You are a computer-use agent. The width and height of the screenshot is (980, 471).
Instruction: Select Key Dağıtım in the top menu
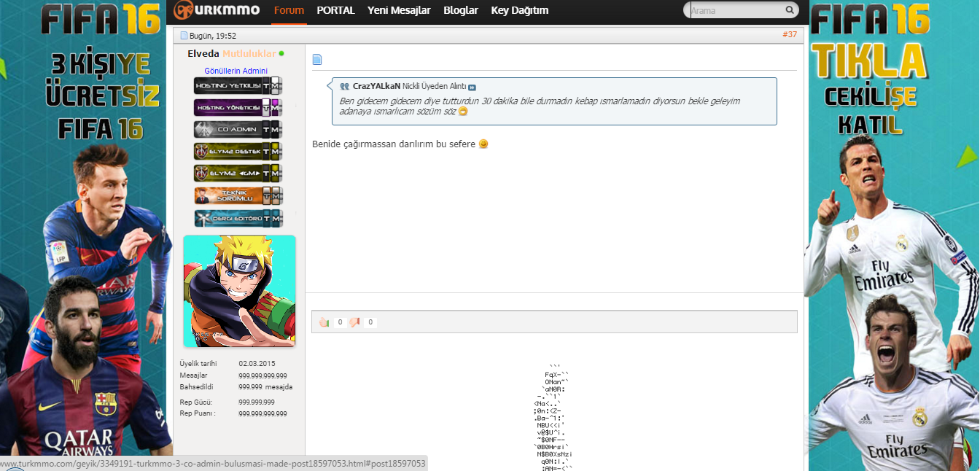click(520, 10)
